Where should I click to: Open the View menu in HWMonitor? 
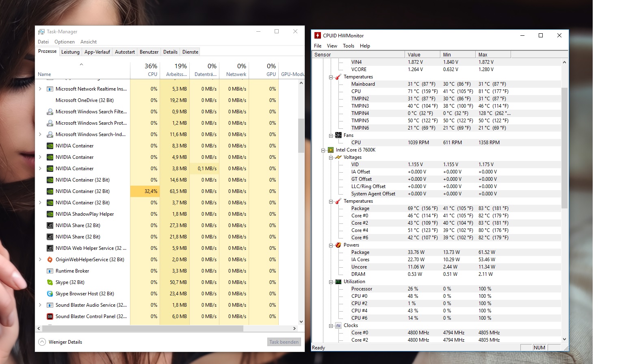(x=332, y=46)
